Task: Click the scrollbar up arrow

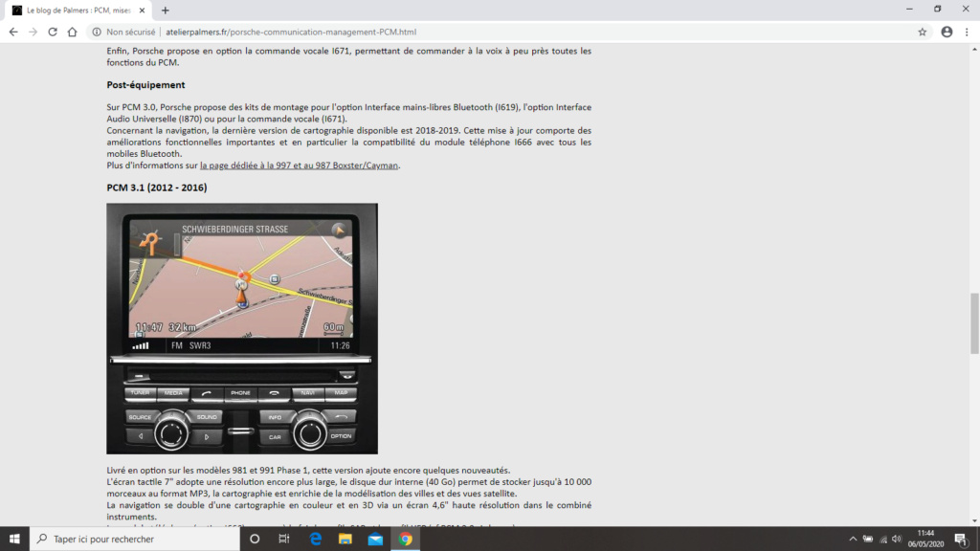Action: tap(974, 50)
